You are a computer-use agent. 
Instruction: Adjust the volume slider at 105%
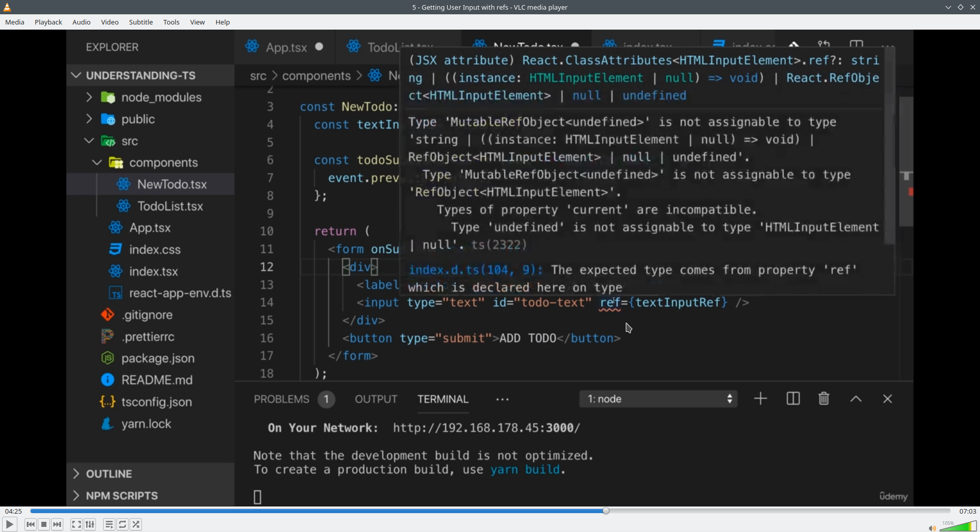[958, 526]
